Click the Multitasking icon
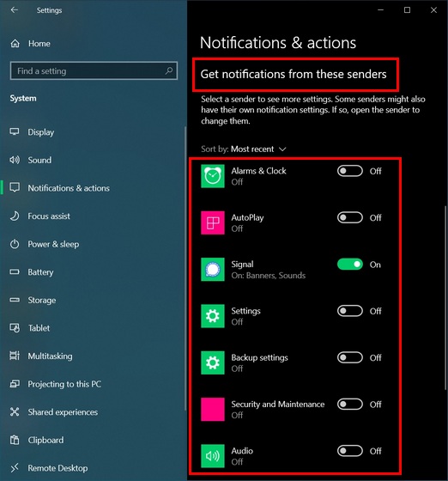Image resolution: width=448 pixels, height=481 pixels. pyautogui.click(x=15, y=356)
